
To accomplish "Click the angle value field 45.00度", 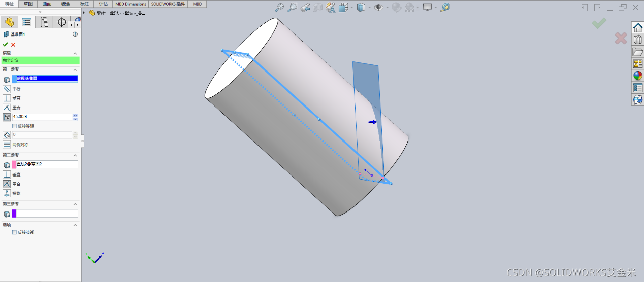I will click(42, 117).
